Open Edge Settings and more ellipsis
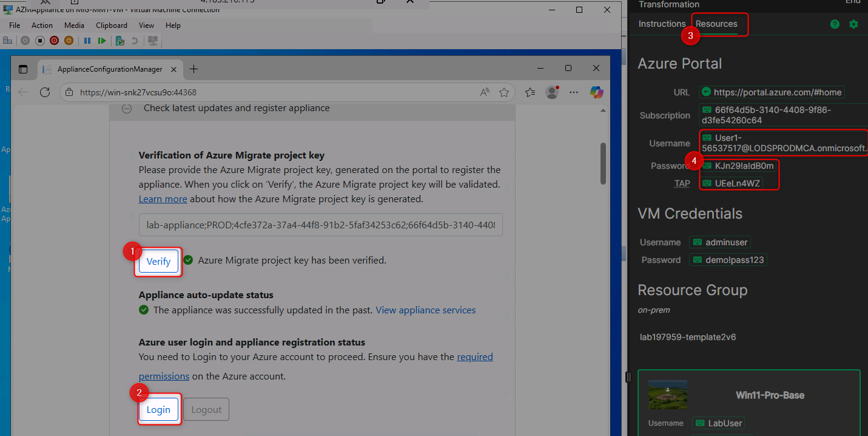This screenshot has height=436, width=868. (x=574, y=92)
